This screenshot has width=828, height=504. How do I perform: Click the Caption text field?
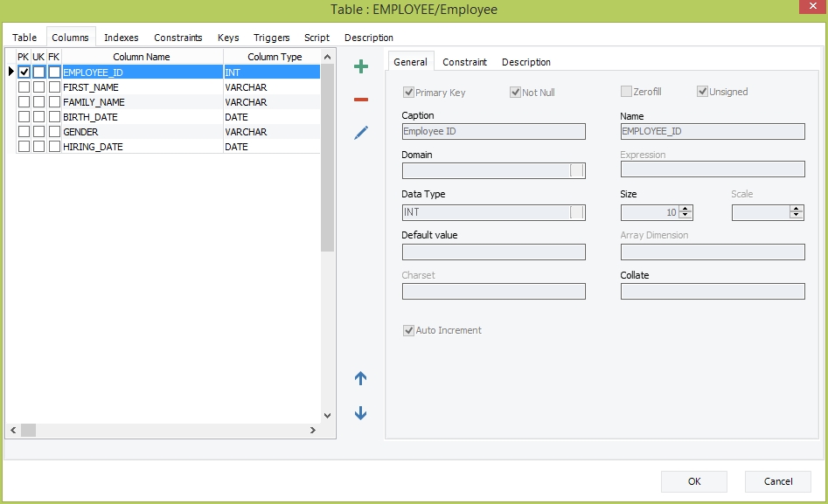[493, 132]
